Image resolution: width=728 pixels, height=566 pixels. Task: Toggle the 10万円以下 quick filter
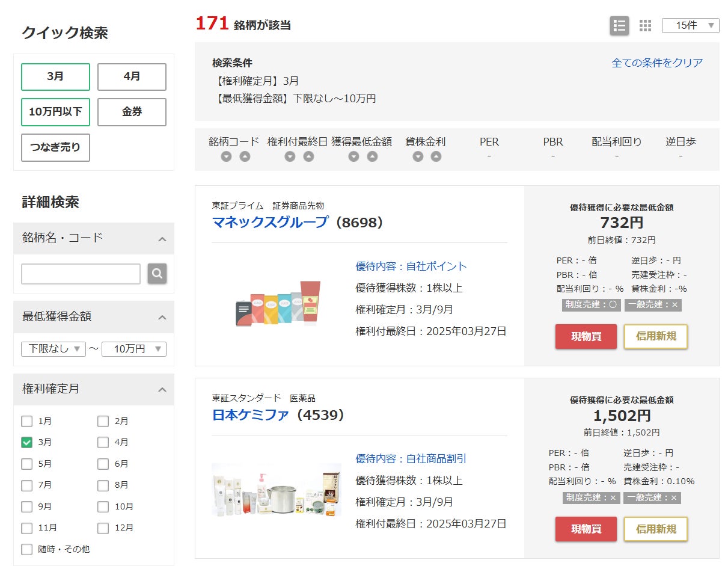point(55,112)
